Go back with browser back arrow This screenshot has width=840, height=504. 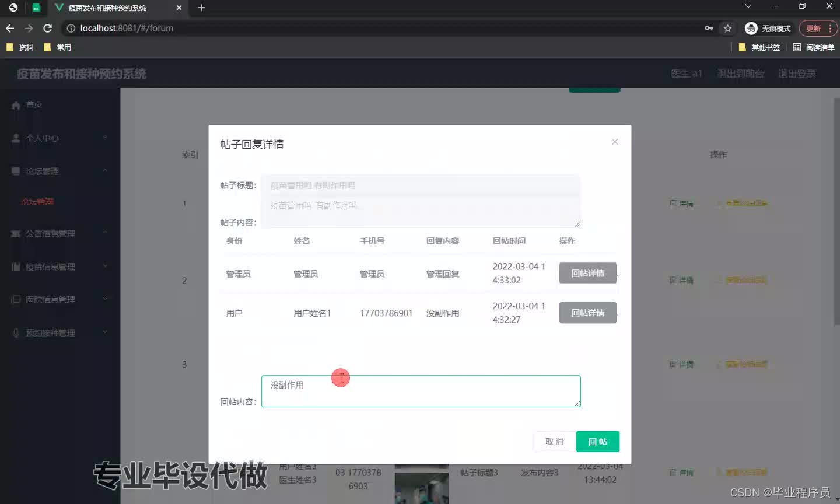10,28
